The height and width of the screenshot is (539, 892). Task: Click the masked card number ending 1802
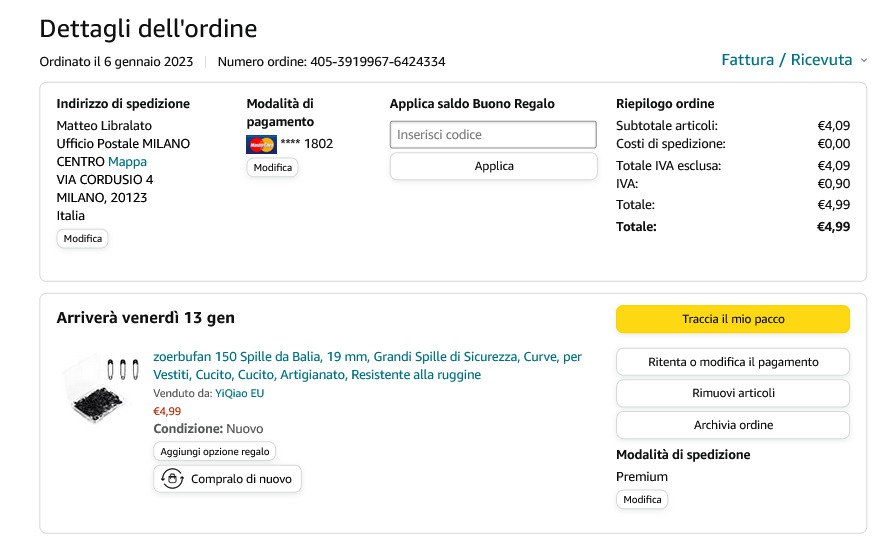click(307, 144)
